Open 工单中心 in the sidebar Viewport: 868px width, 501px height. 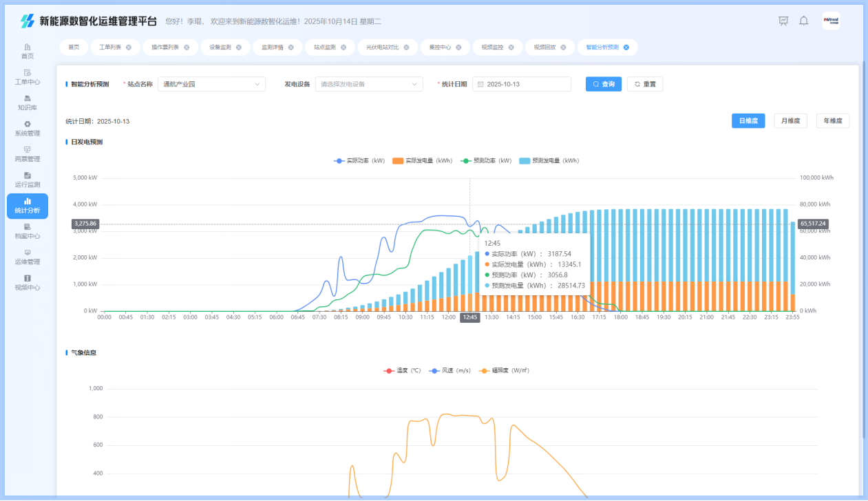(x=28, y=76)
